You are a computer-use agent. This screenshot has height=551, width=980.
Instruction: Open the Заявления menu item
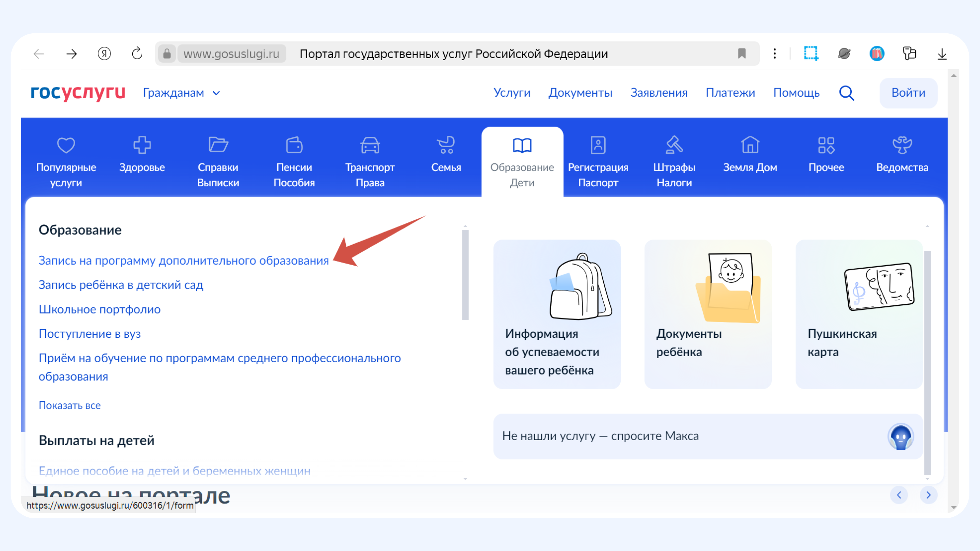tap(659, 93)
